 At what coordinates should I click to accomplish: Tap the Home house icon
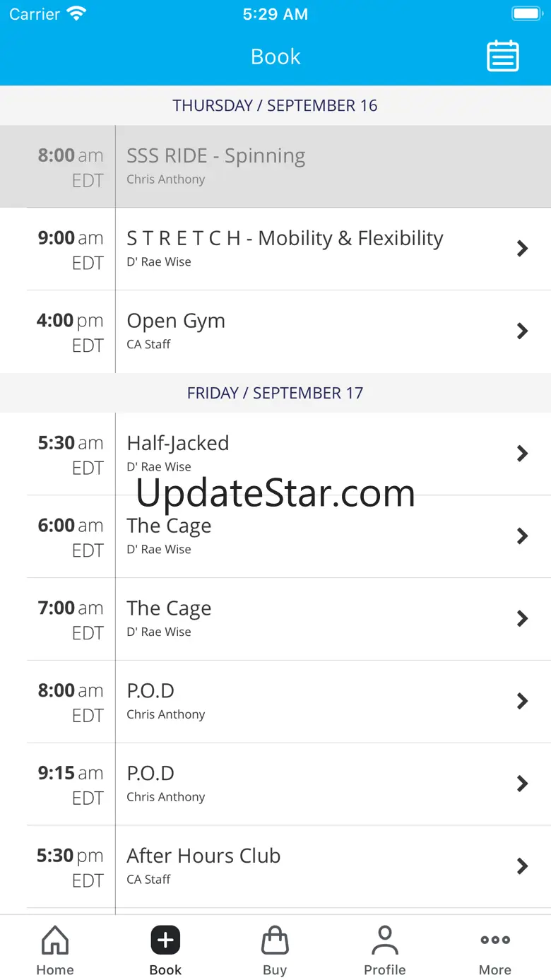pyautogui.click(x=55, y=941)
